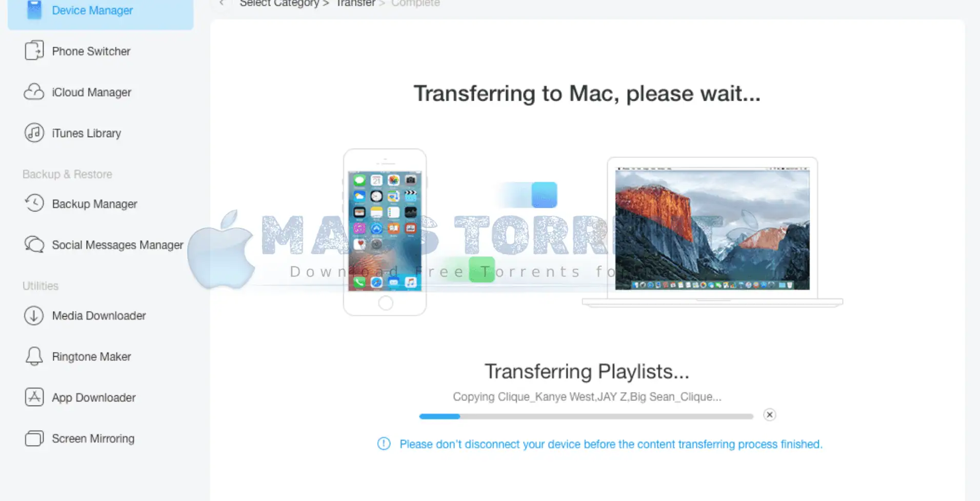Click the Complete breadcrumb step
This screenshot has width=980, height=501.
click(x=415, y=3)
